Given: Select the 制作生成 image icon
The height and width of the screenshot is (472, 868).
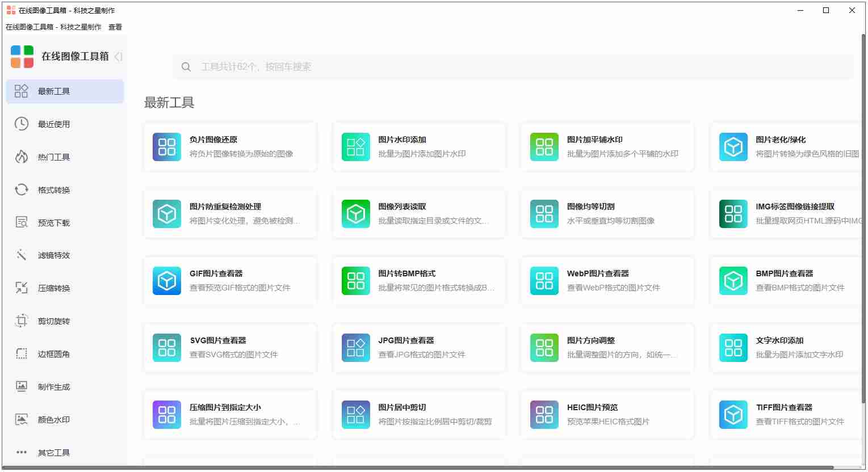Looking at the screenshot, I should 21,386.
